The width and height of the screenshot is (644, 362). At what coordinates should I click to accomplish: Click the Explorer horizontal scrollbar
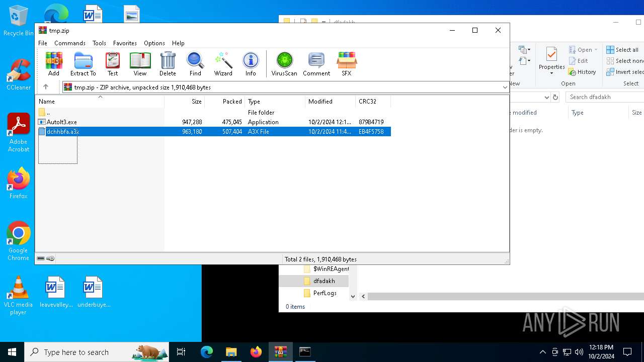(505, 297)
